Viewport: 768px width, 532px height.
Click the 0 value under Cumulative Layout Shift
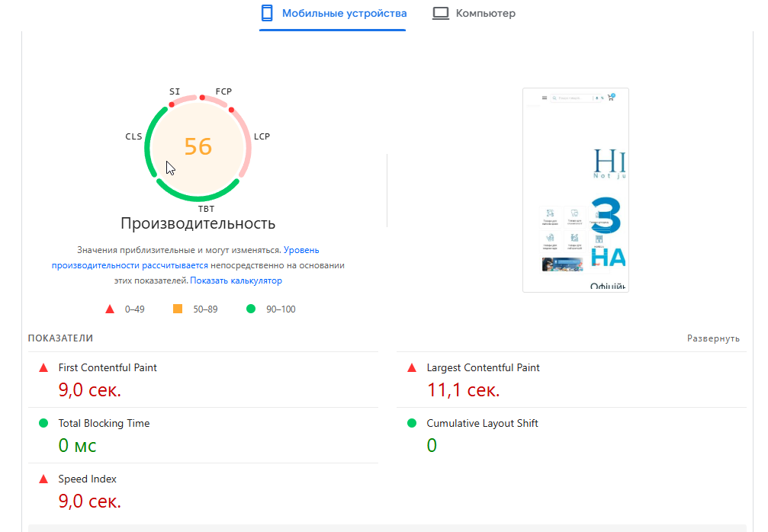432,445
